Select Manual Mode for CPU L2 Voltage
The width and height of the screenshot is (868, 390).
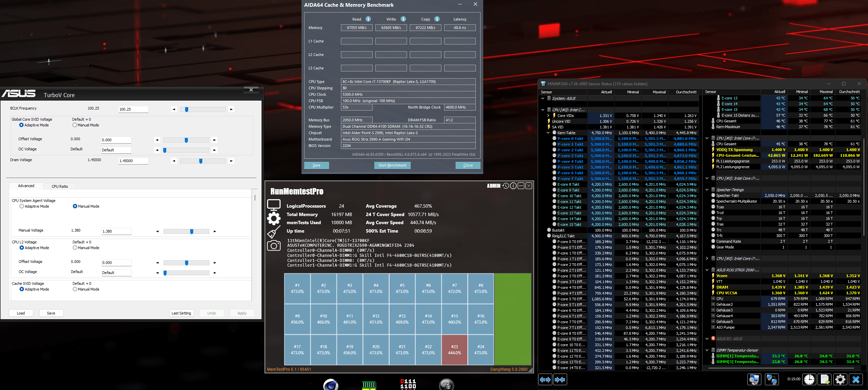[x=75, y=248]
